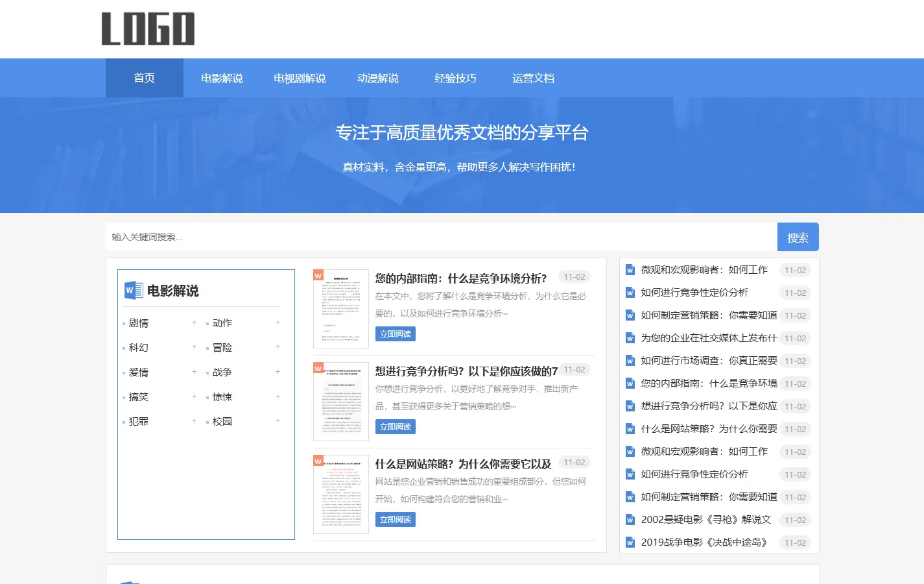The width and height of the screenshot is (924, 584).
Task: Select 动漫解说 navigation item
Action: coord(377,78)
